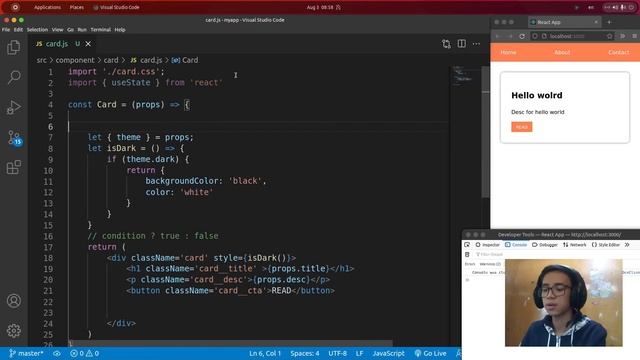Change encoding via UTF-8 indicator

pyautogui.click(x=338, y=353)
